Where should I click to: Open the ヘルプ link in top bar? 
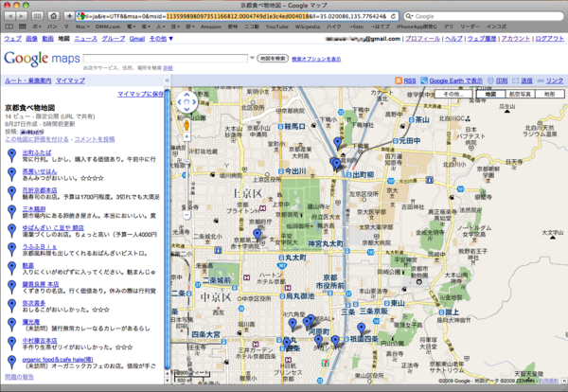pos(453,39)
